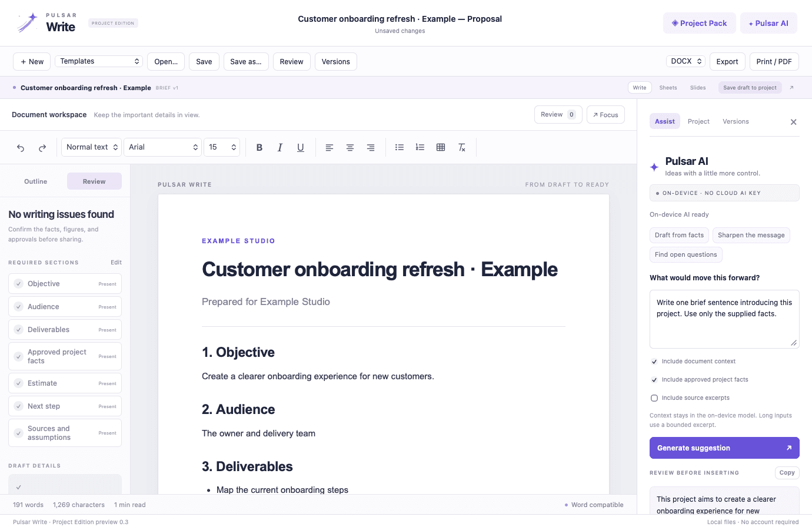Click the Draft from facts chip
812x530 pixels.
(x=679, y=235)
